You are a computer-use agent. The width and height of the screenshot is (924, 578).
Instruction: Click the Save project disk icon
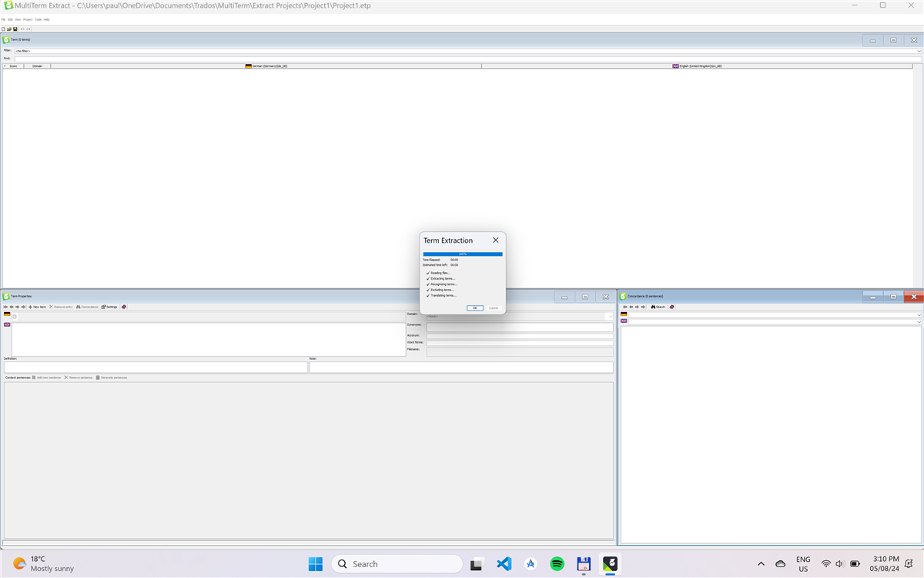point(15,29)
